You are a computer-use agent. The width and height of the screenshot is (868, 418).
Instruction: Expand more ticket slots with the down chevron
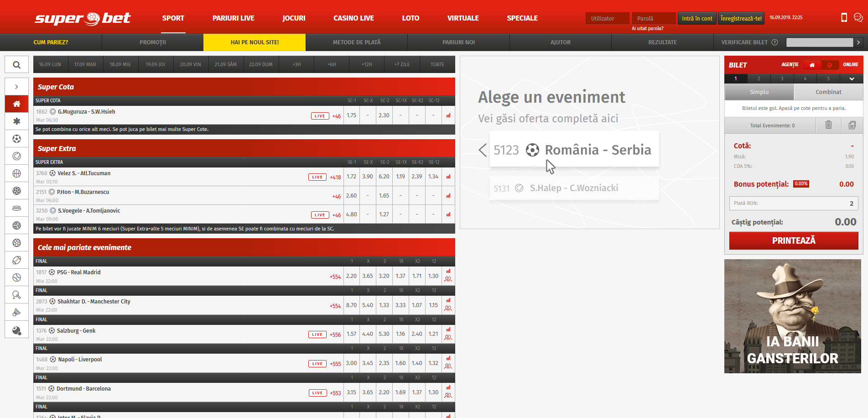click(852, 79)
